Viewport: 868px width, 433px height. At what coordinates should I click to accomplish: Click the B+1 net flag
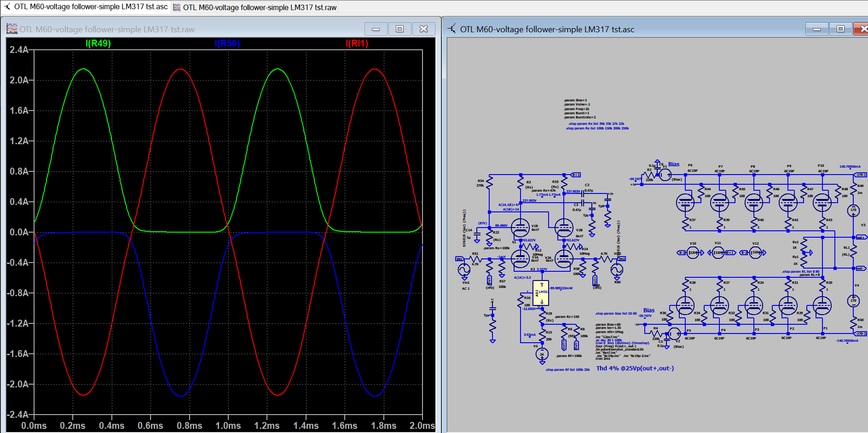click(576, 175)
